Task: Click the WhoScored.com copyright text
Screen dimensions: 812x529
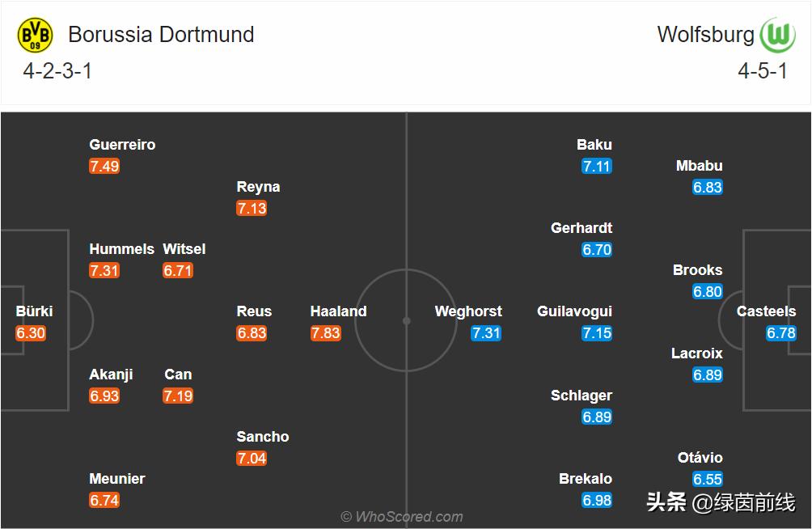Action: pyautogui.click(x=402, y=517)
